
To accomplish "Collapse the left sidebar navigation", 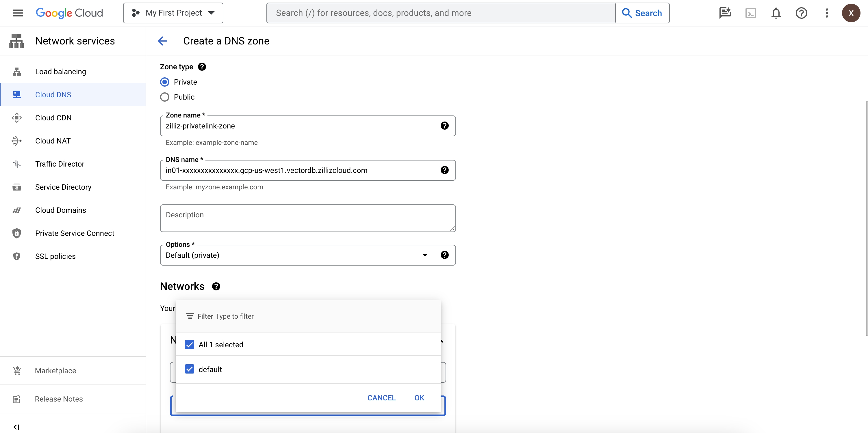I will (16, 427).
